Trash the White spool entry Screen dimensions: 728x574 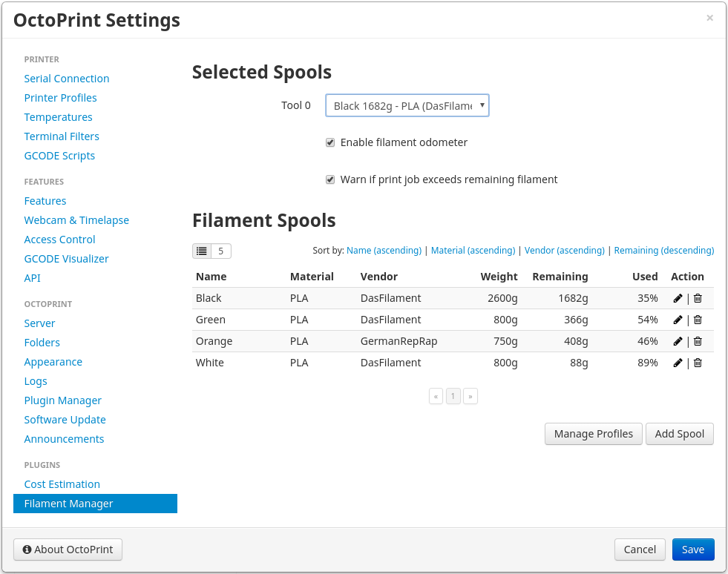pyautogui.click(x=698, y=363)
